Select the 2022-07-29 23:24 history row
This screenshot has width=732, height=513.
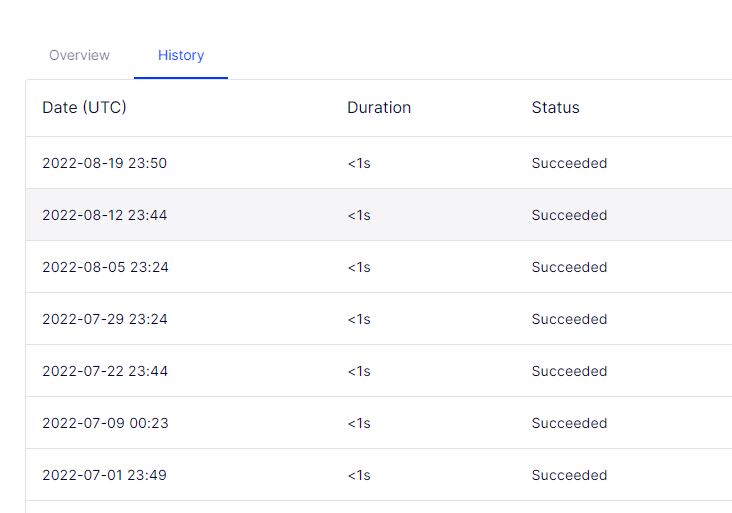click(x=104, y=319)
